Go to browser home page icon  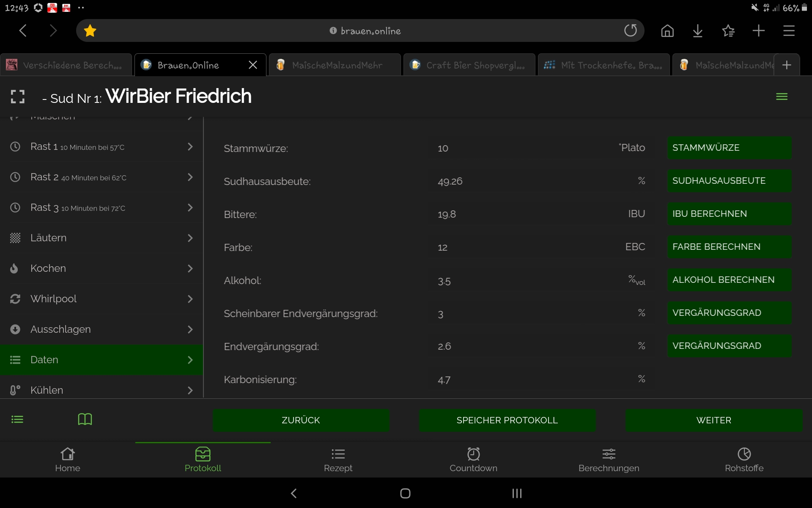pyautogui.click(x=667, y=30)
